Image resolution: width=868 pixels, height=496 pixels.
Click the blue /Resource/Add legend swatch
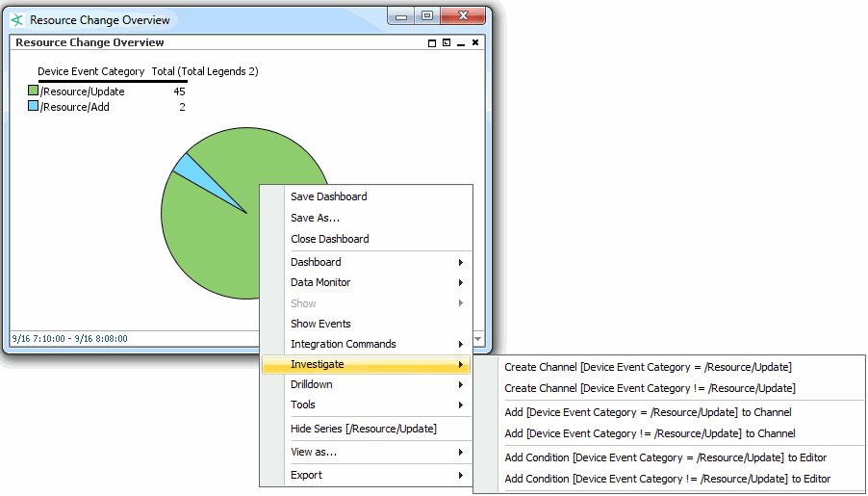(x=33, y=107)
